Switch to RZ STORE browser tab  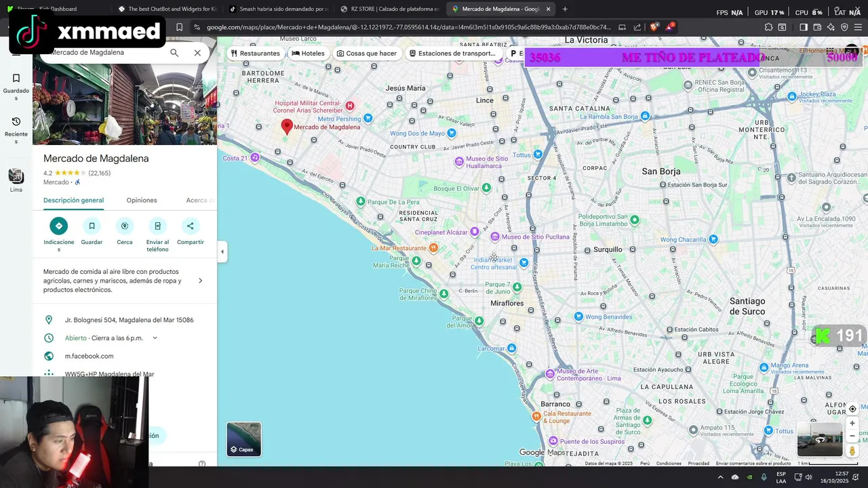coord(390,9)
